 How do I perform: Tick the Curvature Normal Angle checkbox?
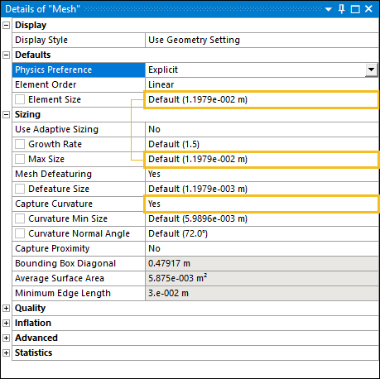click(20, 234)
